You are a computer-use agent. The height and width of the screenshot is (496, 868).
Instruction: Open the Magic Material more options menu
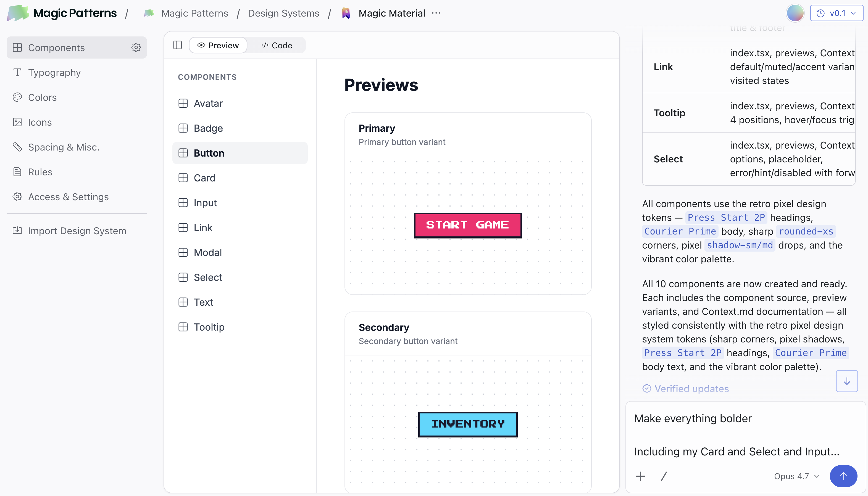436,13
